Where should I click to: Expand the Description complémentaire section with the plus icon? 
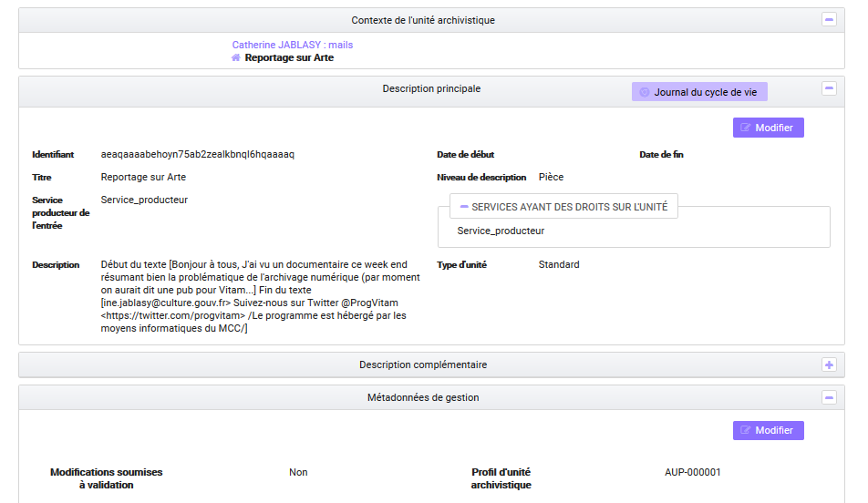[829, 364]
